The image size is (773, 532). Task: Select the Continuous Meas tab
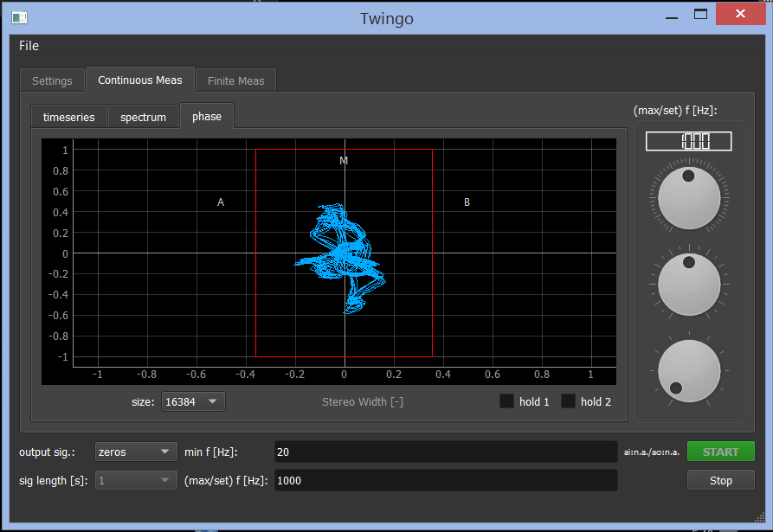pyautogui.click(x=140, y=80)
